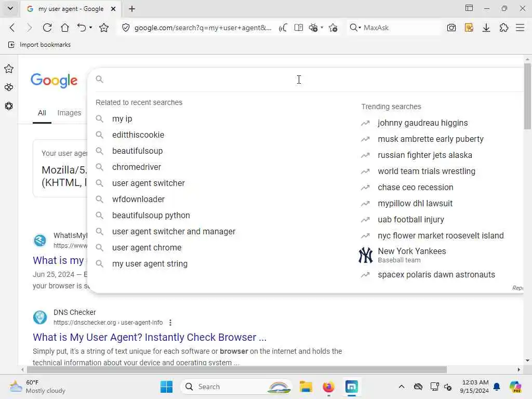
Task: Open 'What is My User Agent? Instantly Check Browser' link
Action: click(150, 337)
